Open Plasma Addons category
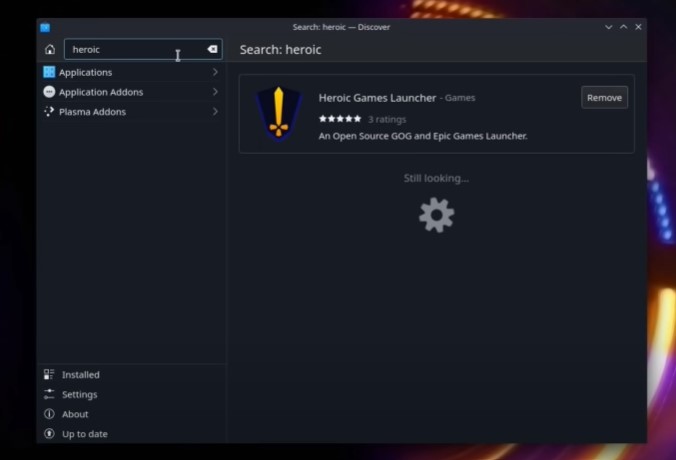676x460 pixels. (x=131, y=112)
